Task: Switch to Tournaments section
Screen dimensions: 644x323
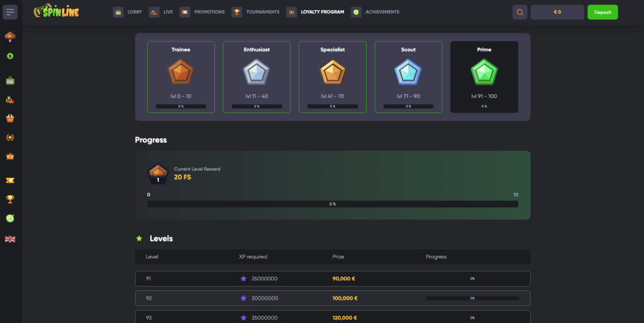Action: 255,12
